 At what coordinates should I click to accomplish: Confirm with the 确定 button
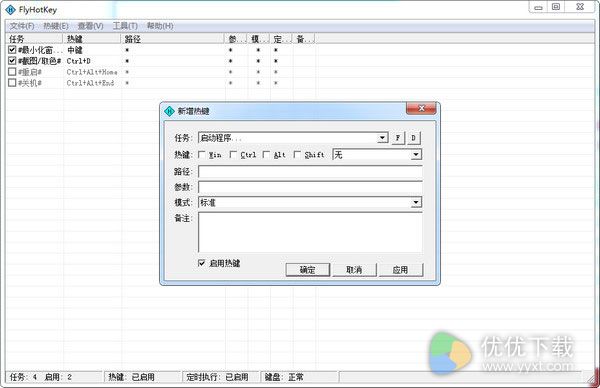pos(308,270)
